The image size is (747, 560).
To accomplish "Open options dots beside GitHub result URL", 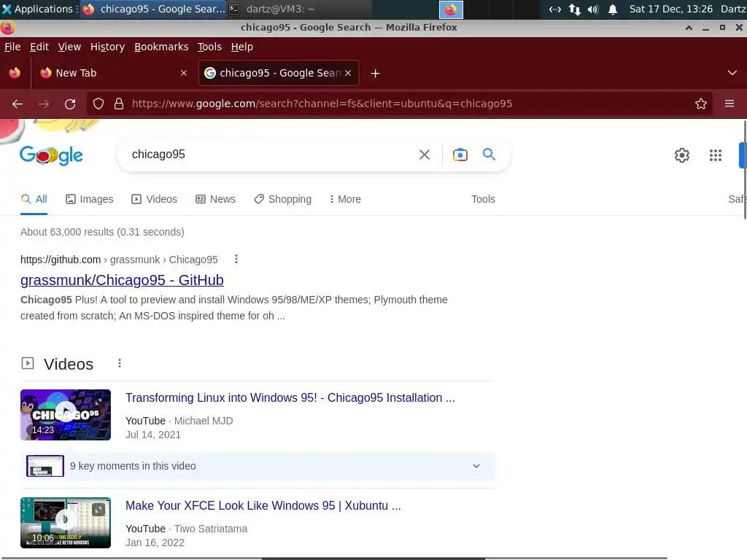I will pyautogui.click(x=236, y=259).
